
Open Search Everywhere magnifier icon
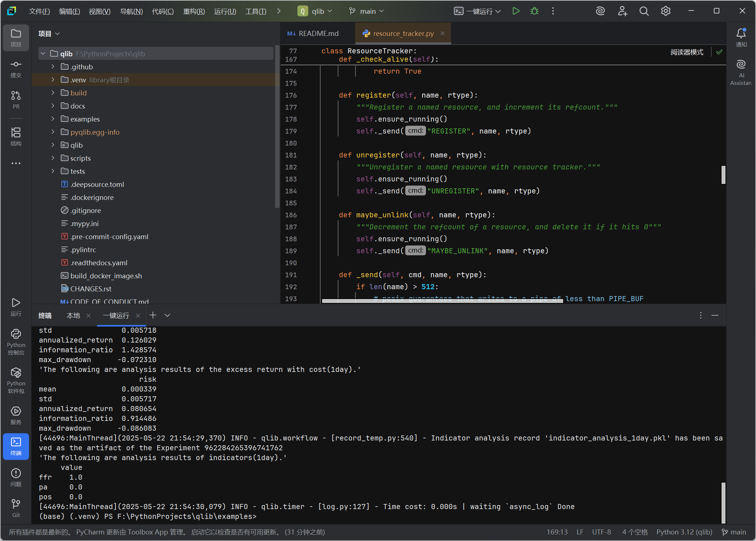(x=644, y=11)
